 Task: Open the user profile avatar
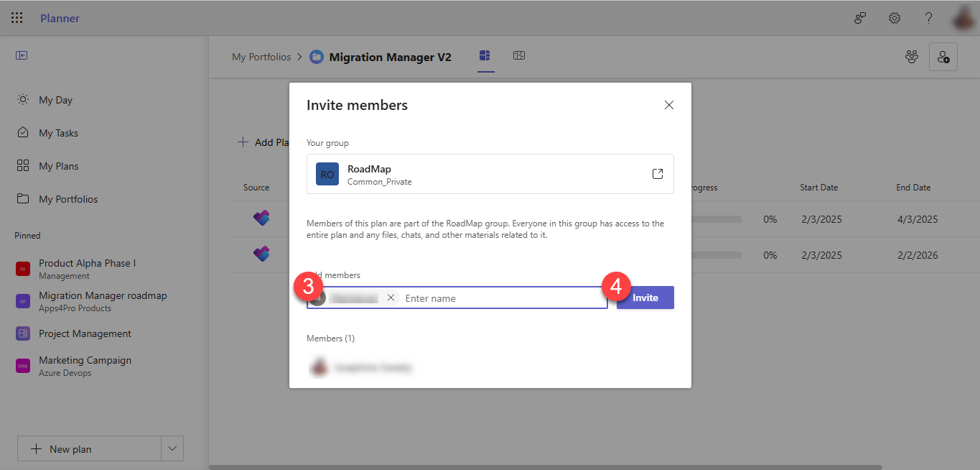(x=963, y=18)
